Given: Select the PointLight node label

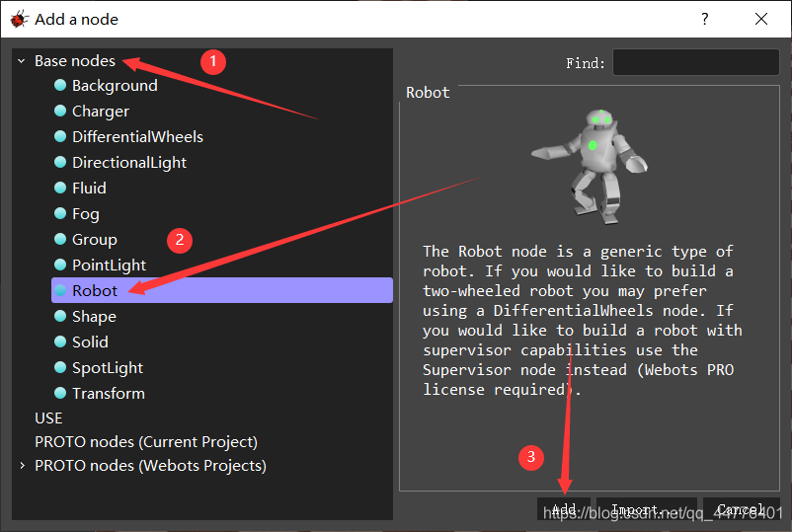Looking at the screenshot, I should point(109,266).
